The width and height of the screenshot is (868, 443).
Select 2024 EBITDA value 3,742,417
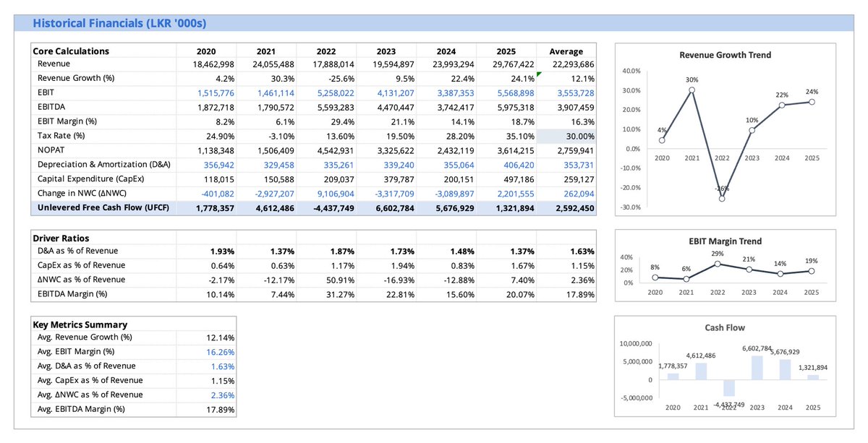(x=456, y=108)
